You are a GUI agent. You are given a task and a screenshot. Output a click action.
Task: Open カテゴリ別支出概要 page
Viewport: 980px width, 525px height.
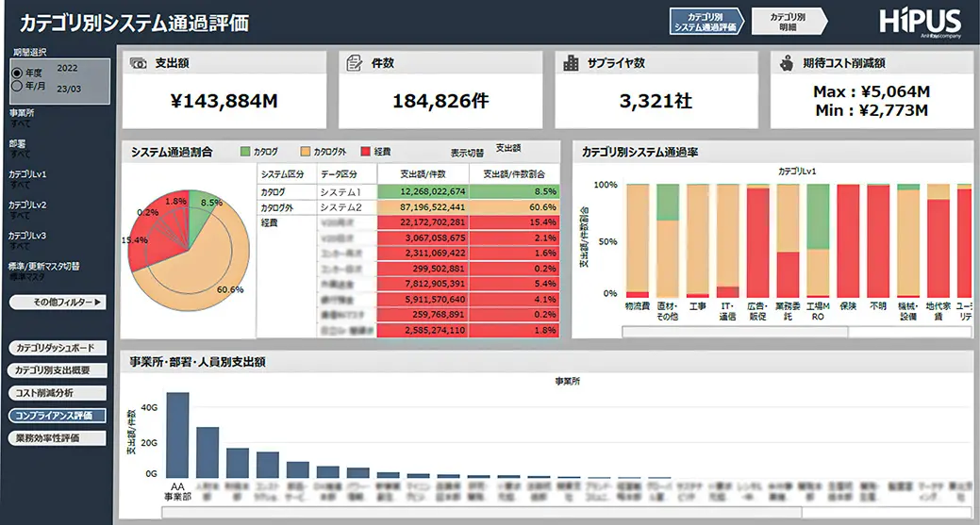coord(57,370)
